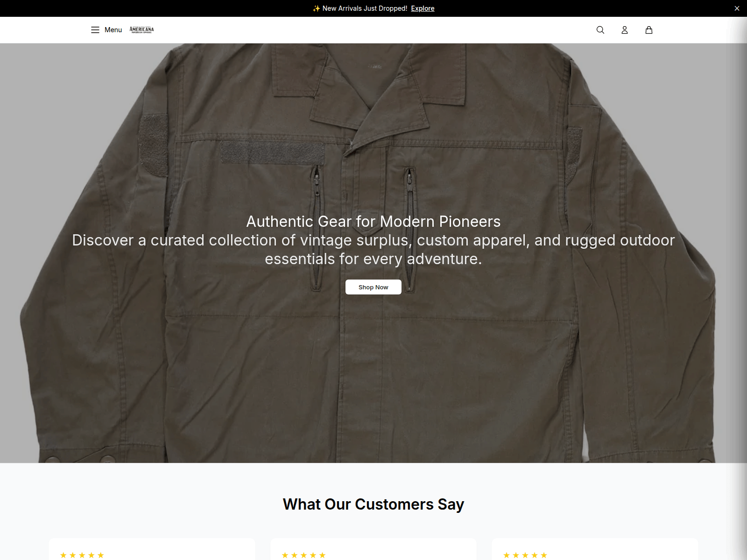This screenshot has height=560, width=747.
Task: Click the What Our Customers Say heading
Action: tap(373, 504)
